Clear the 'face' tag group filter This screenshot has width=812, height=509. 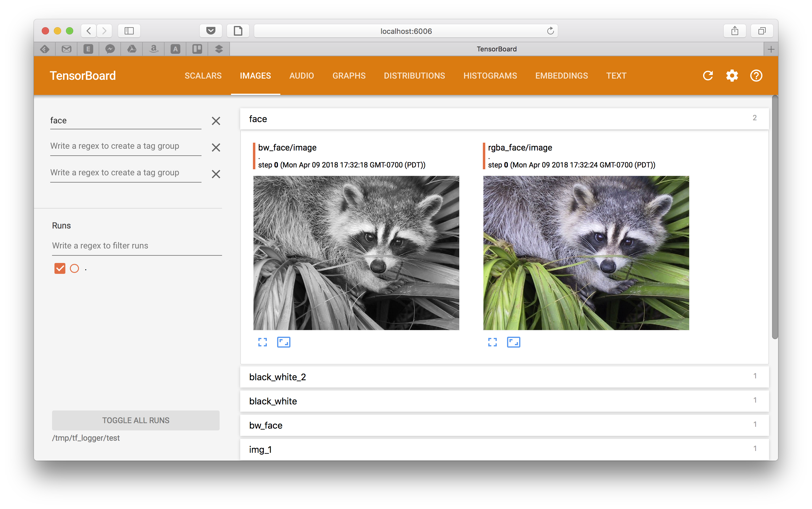(x=216, y=121)
